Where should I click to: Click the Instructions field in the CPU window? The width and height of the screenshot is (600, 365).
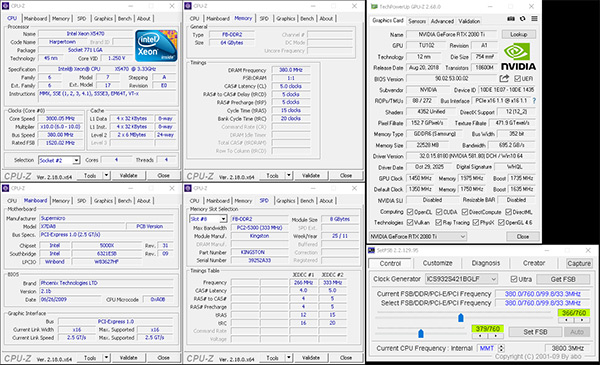[x=108, y=96]
